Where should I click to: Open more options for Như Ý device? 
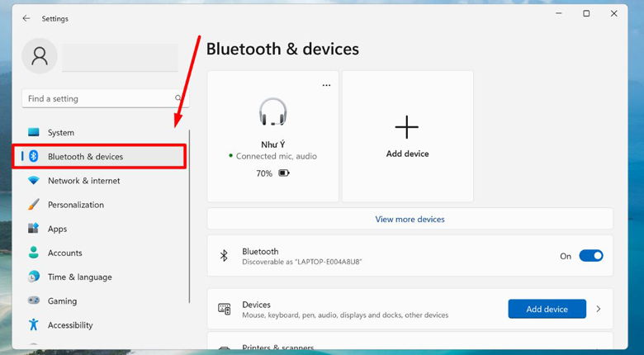326,85
